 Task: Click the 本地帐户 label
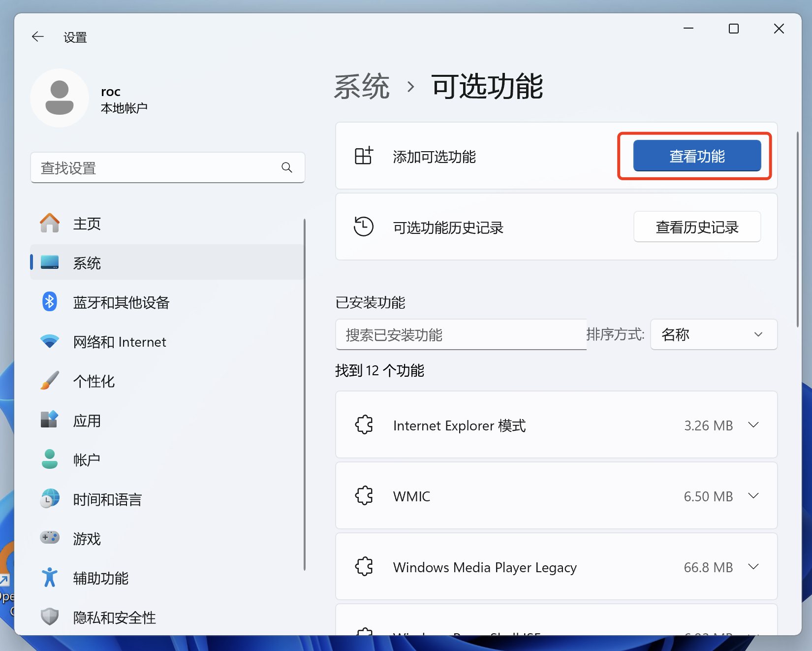click(124, 108)
